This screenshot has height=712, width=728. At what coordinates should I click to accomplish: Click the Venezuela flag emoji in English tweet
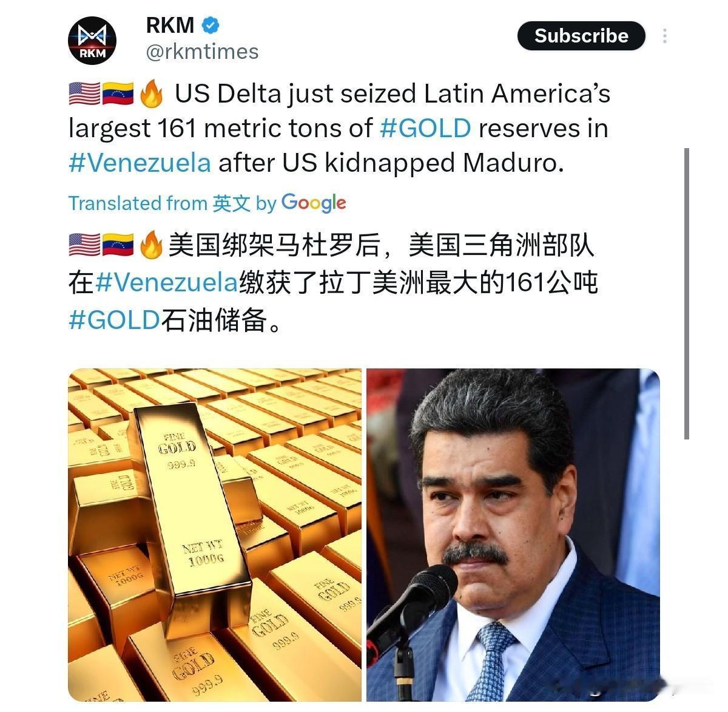[x=118, y=94]
